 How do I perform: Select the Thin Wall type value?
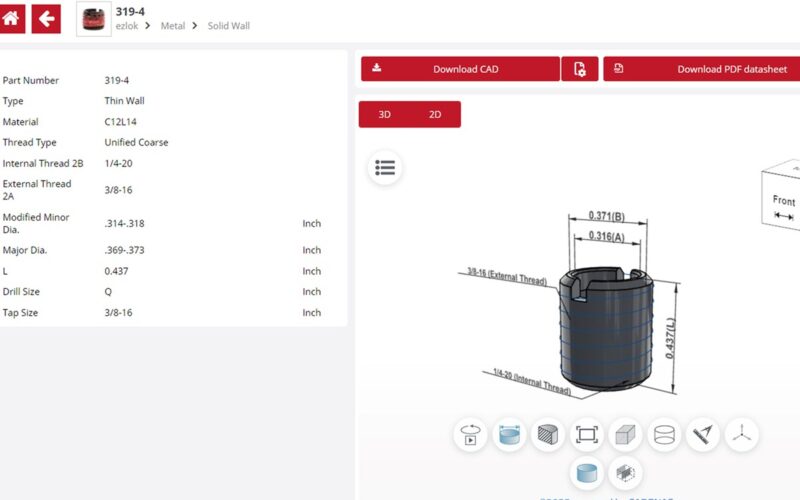pyautogui.click(x=124, y=101)
